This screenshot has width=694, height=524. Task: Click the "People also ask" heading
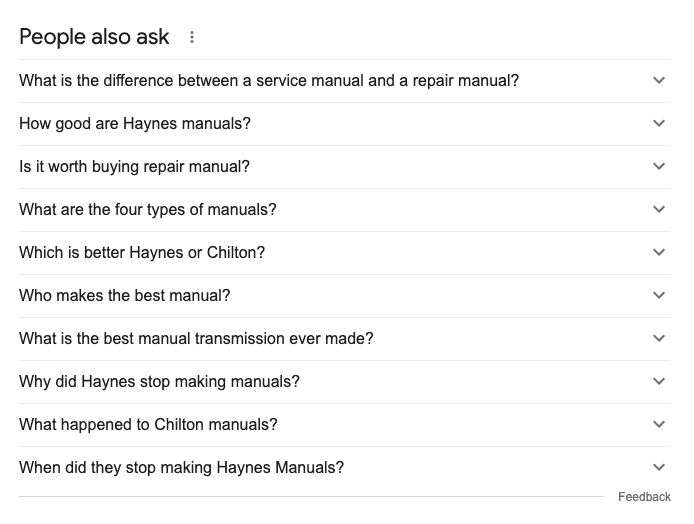[94, 38]
